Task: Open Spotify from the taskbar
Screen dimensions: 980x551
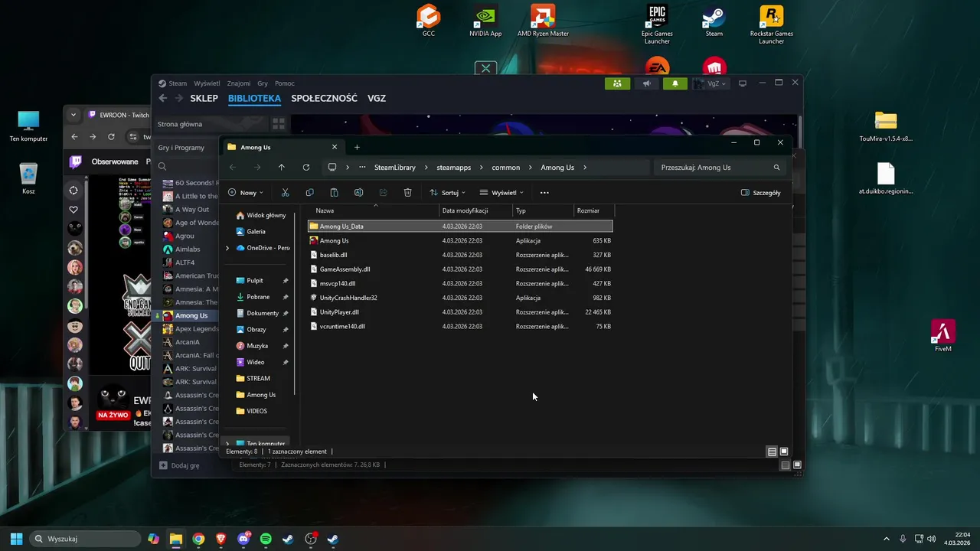Action: pyautogui.click(x=266, y=539)
